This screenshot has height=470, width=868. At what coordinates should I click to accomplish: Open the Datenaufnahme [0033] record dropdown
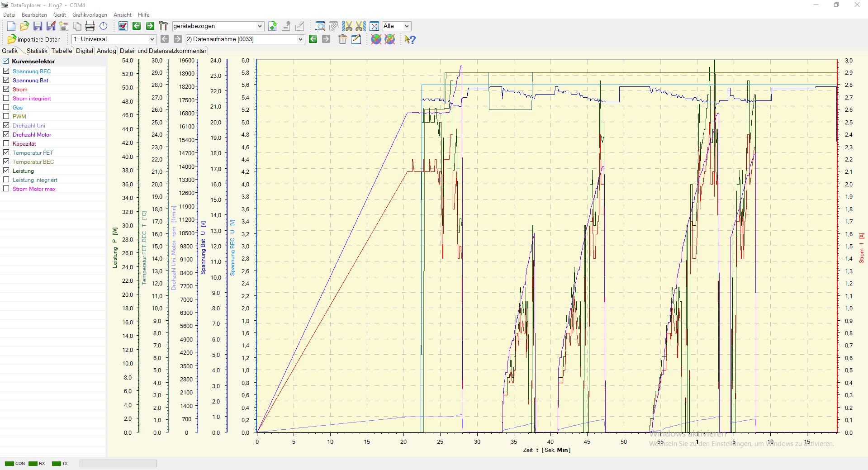(300, 39)
